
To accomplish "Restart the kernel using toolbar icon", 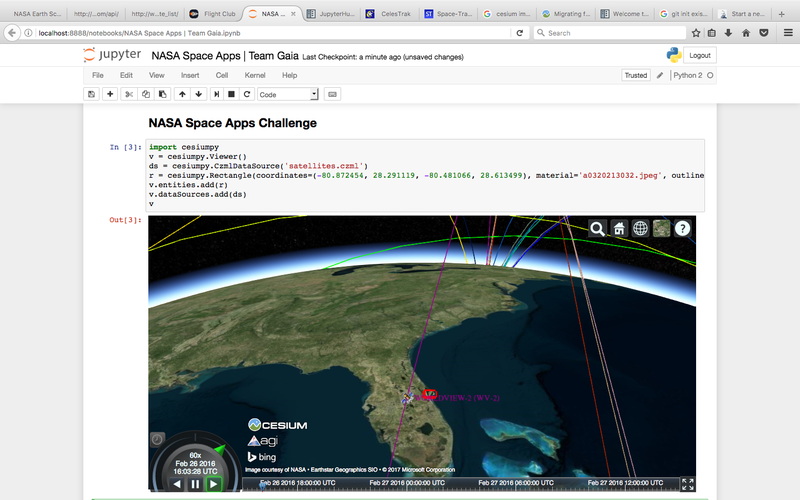I will pos(247,94).
